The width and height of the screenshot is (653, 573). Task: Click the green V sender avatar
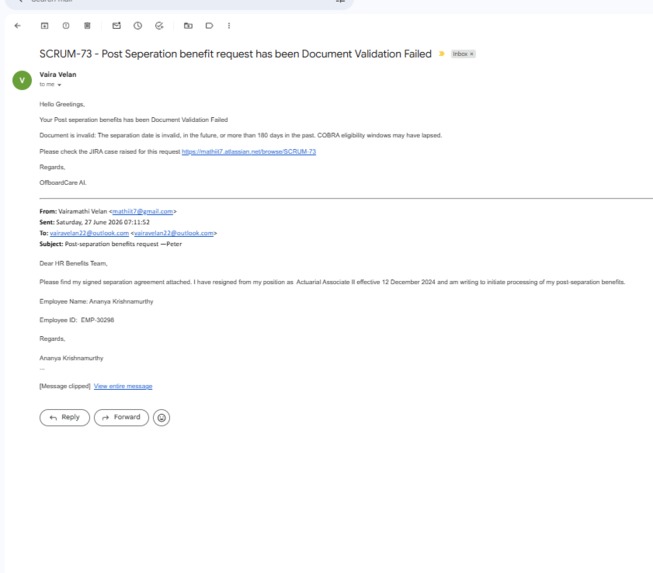pyautogui.click(x=22, y=80)
